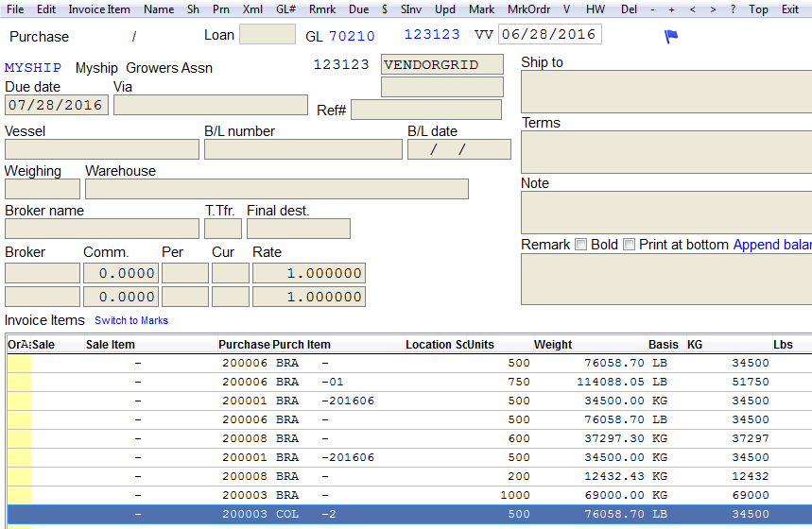The width and height of the screenshot is (812, 529).
Task: Click the Weighing input field
Action: (43, 189)
